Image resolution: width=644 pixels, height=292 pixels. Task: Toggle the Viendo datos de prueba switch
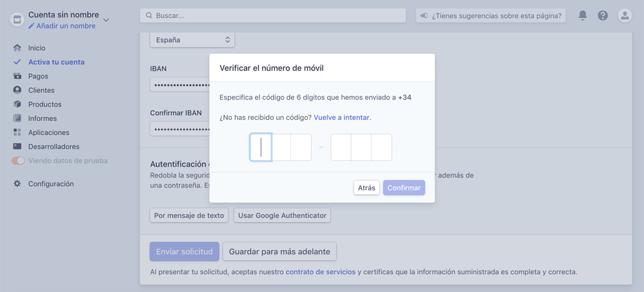click(x=18, y=161)
